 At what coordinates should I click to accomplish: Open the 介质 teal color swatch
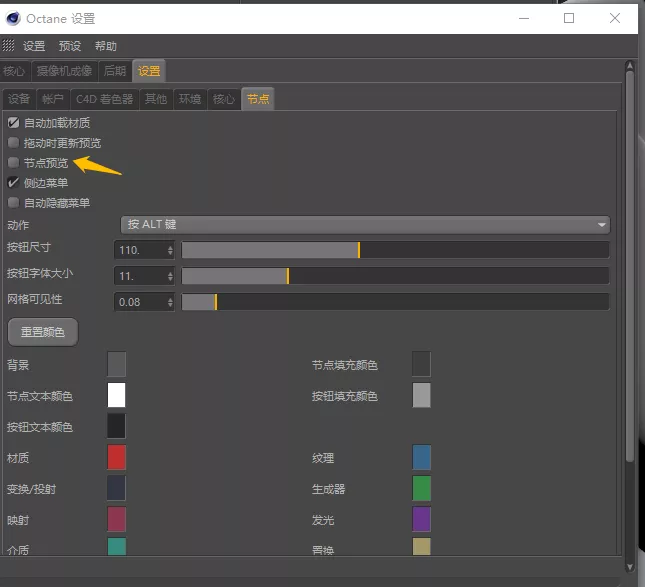pyautogui.click(x=116, y=546)
